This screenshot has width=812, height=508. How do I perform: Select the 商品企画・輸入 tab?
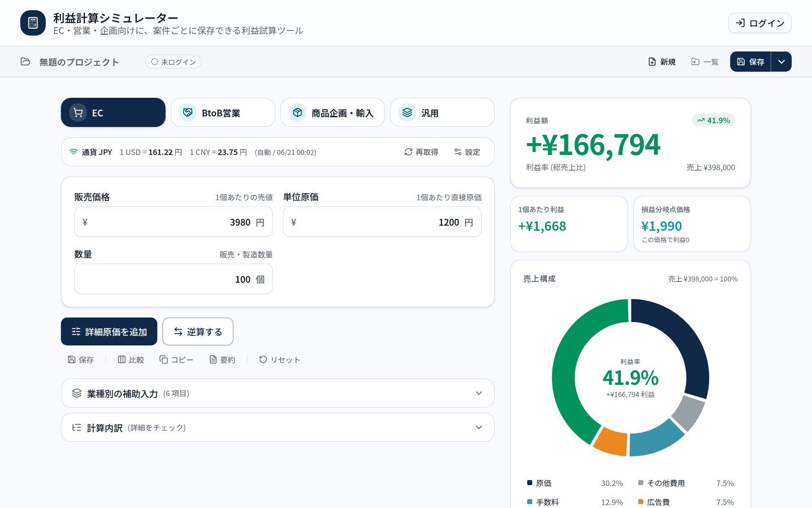332,113
